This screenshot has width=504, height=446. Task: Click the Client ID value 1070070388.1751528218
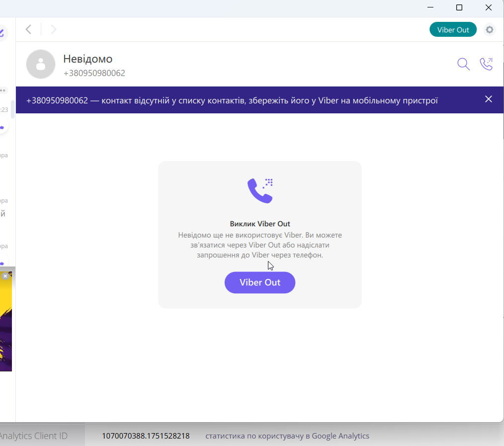(146, 436)
